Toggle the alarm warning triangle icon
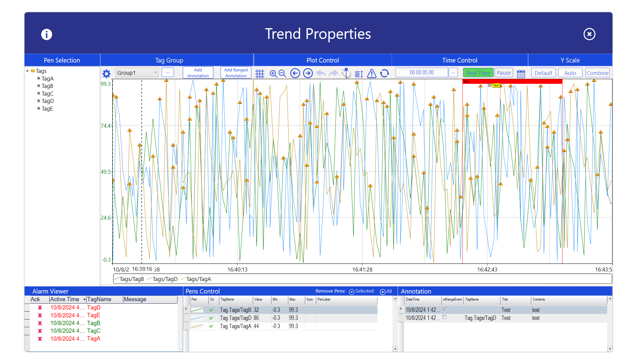Screen dimensions: 637x364 coord(371,74)
